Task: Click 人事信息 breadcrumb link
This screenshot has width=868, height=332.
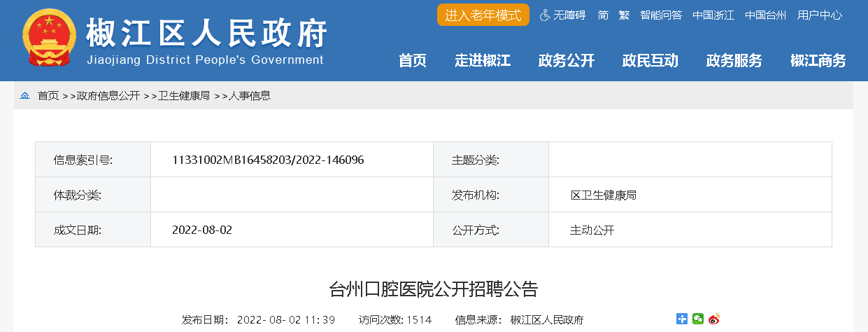Action: point(250,96)
